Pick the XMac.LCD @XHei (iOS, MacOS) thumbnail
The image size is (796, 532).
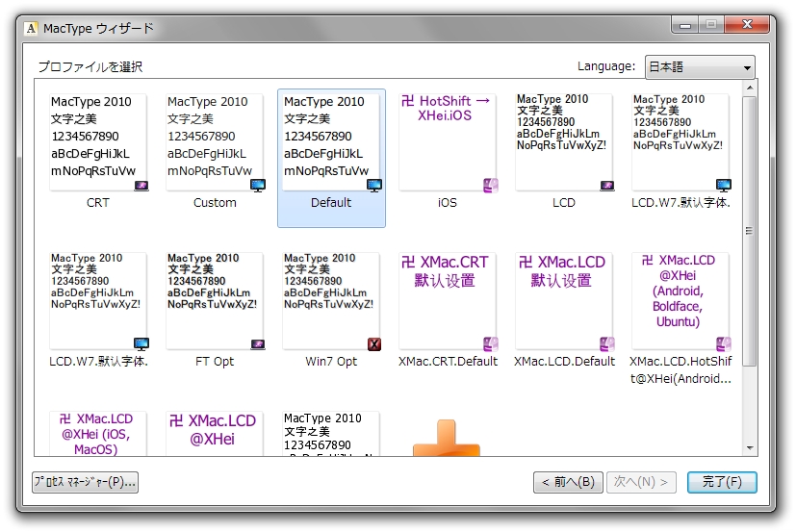click(x=98, y=434)
